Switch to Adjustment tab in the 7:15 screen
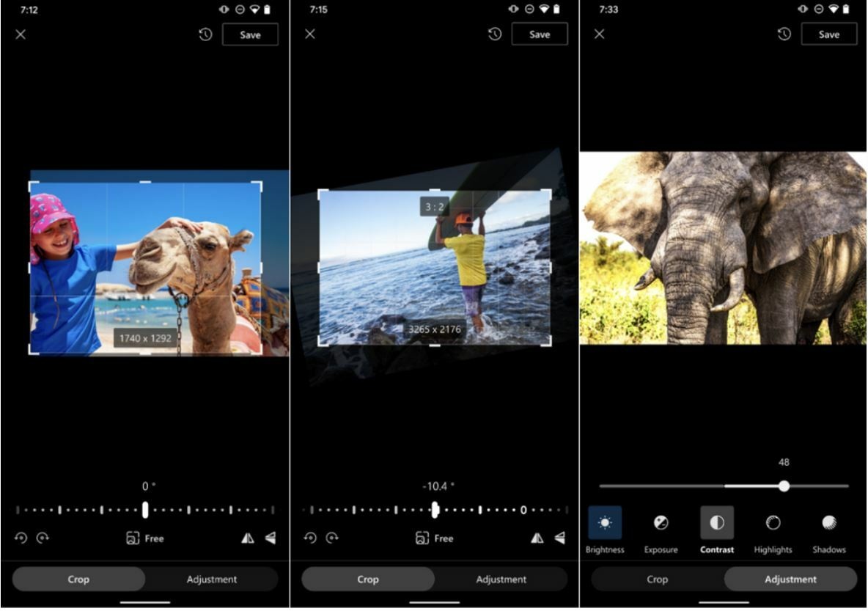Image resolution: width=868 pixels, height=611 pixels. 501,579
